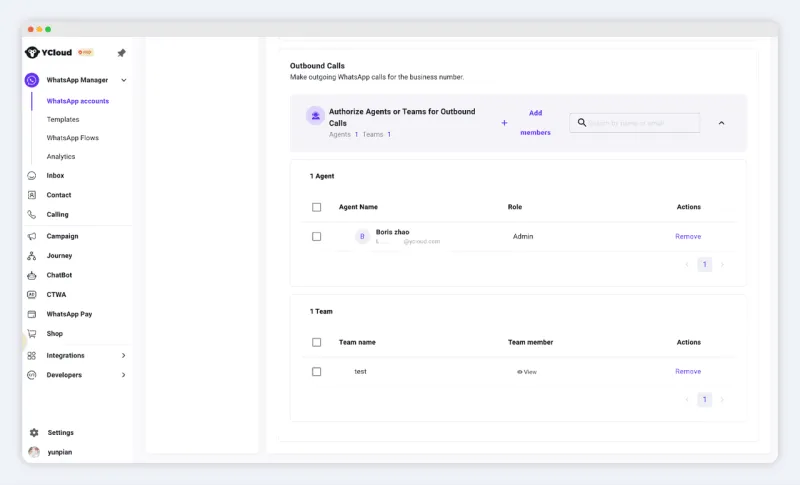The height and width of the screenshot is (485, 800).
Task: Expand the Integrations submenu
Action: 124,356
